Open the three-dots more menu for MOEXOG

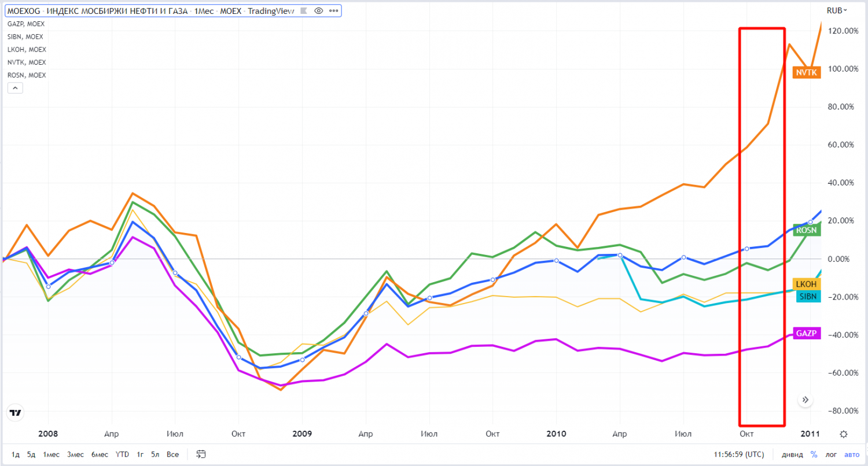click(x=332, y=11)
